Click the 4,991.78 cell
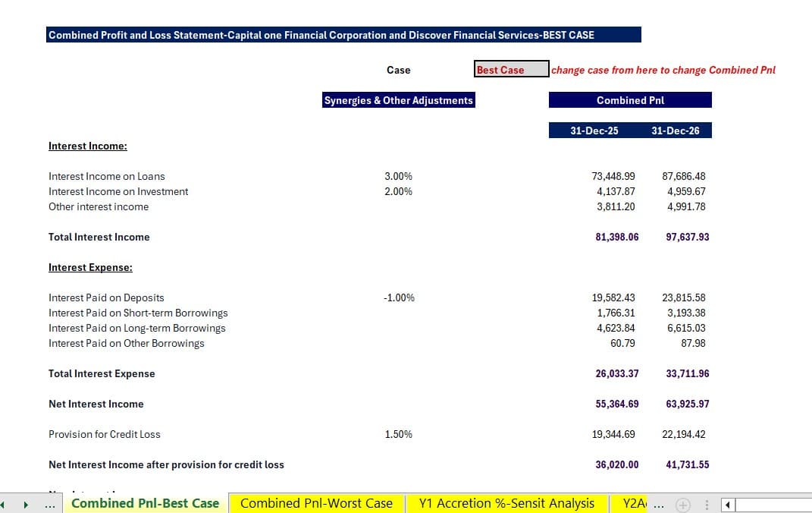The height and width of the screenshot is (513, 812). pyautogui.click(x=686, y=206)
